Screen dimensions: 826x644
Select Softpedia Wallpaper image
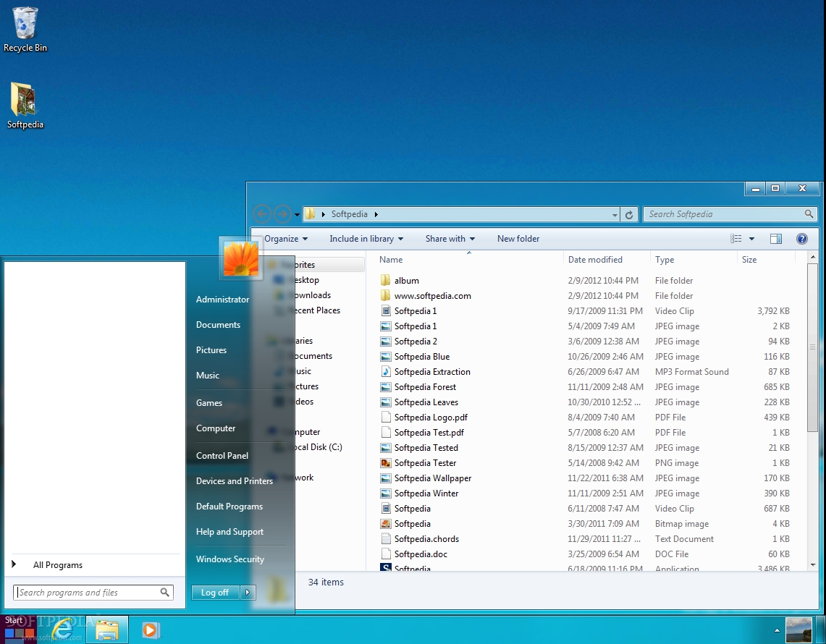tap(586, 478)
